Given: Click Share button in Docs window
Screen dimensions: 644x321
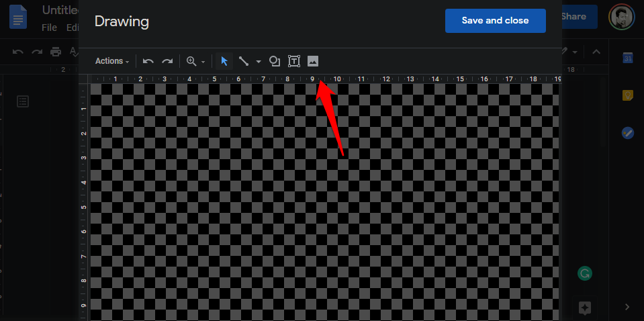Looking at the screenshot, I should click(579, 16).
